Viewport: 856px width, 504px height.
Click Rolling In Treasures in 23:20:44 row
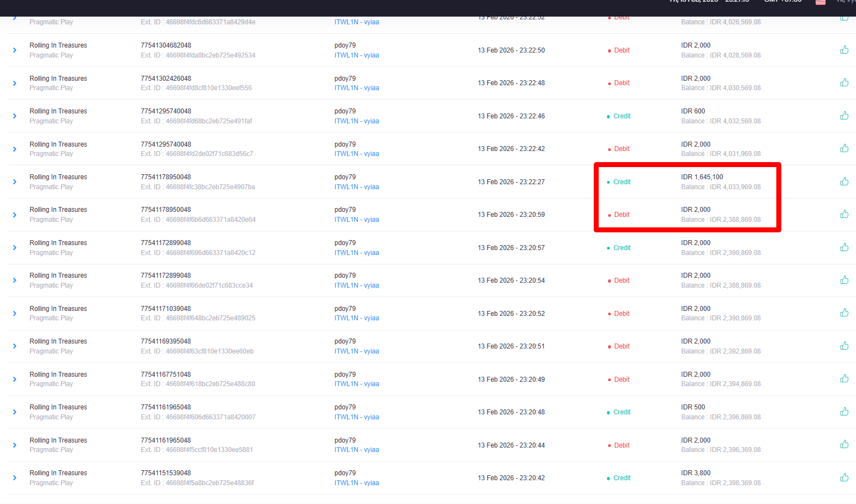coord(58,440)
